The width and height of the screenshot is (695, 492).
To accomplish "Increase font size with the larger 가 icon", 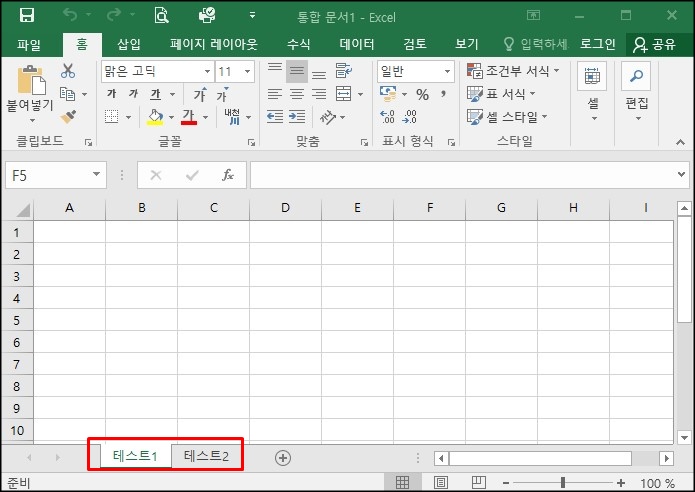I will [x=200, y=94].
